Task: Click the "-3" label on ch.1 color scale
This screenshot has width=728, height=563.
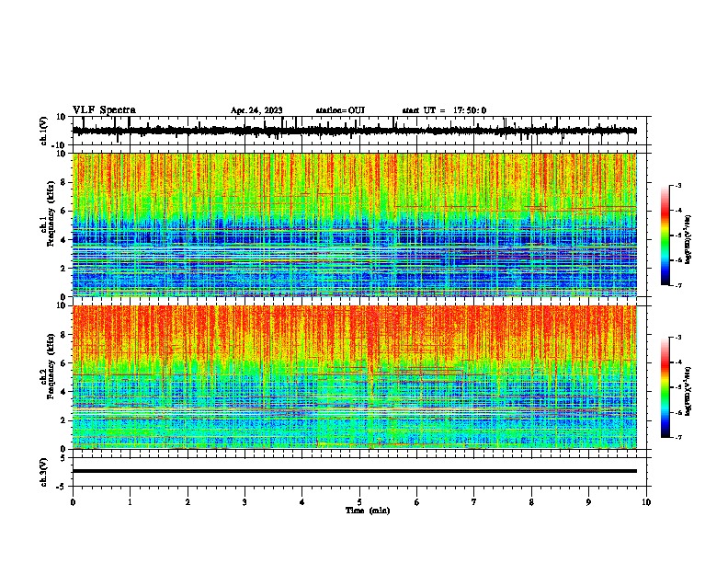Action: (x=678, y=185)
